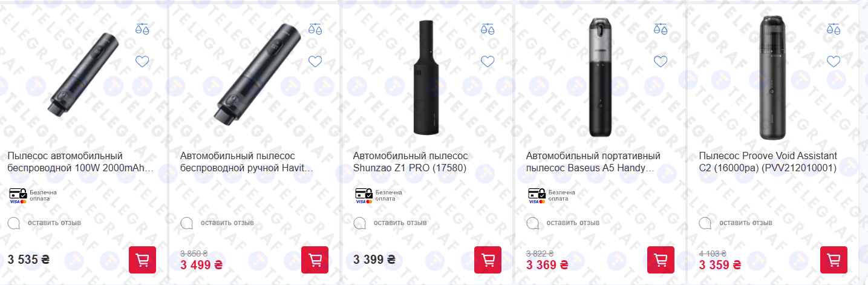This screenshot has height=285, width=868.
Task: Add Shunzao Z1 PRO to cart
Action: [x=488, y=260]
